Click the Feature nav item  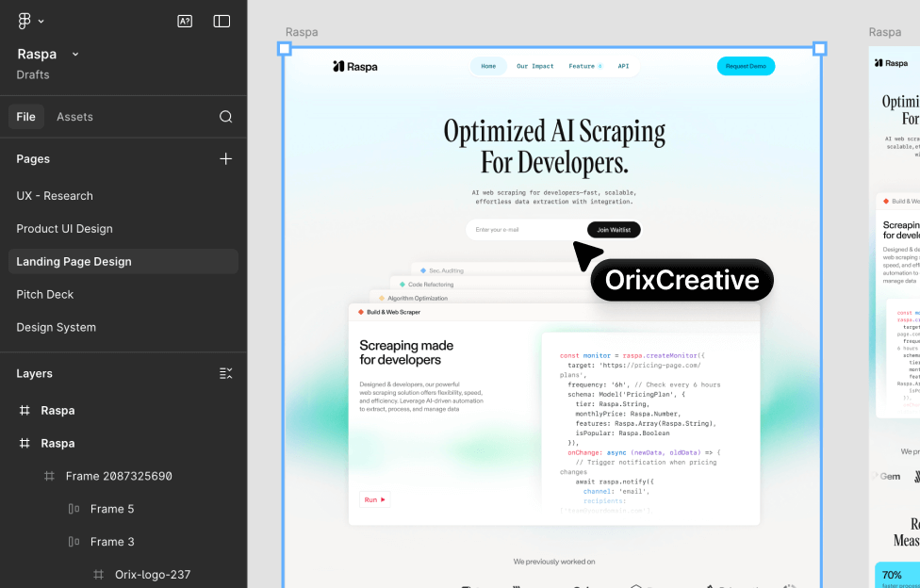point(585,66)
